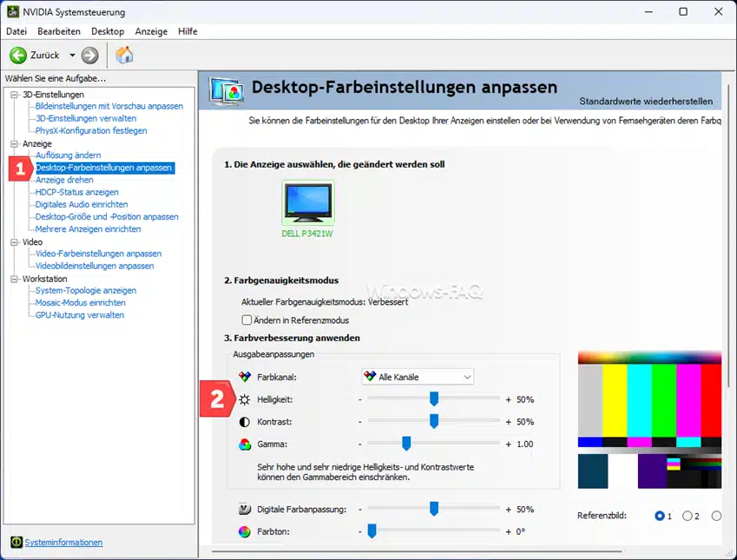
Task: Open Bildeinstellungen mit Vorschau anpassen
Action: pos(109,106)
